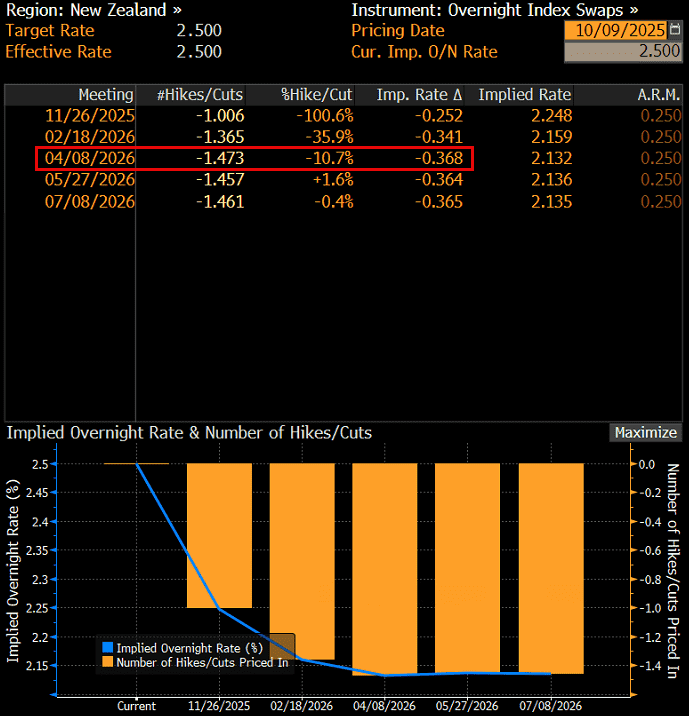
Task: Click the +1.6% hike/cut probability
Action: pos(333,180)
